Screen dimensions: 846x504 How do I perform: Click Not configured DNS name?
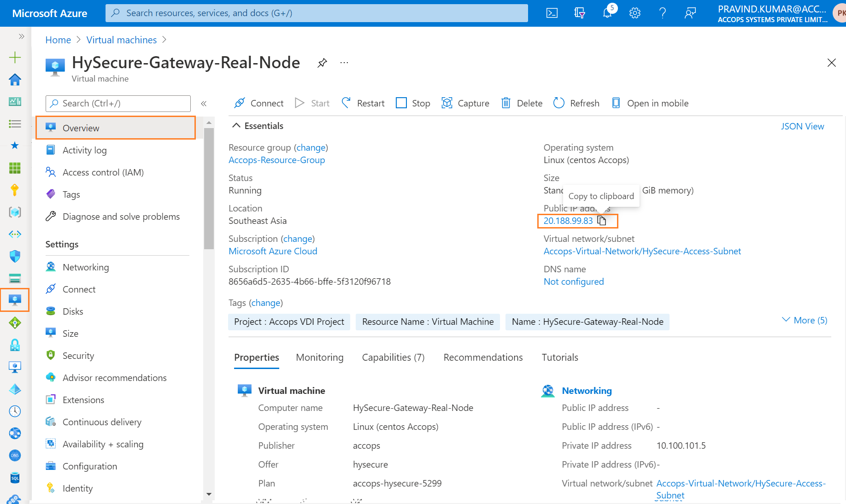click(x=574, y=281)
